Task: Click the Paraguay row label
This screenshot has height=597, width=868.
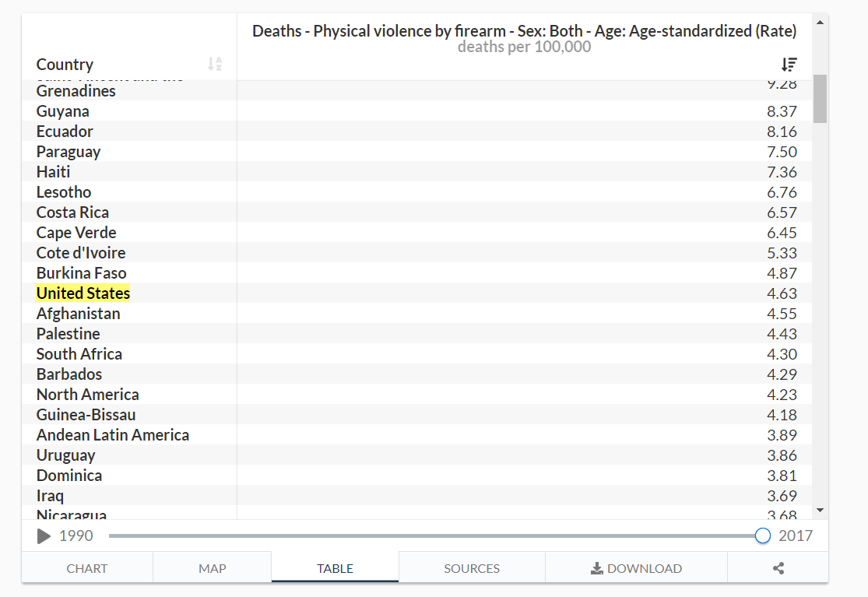Action: (x=69, y=152)
